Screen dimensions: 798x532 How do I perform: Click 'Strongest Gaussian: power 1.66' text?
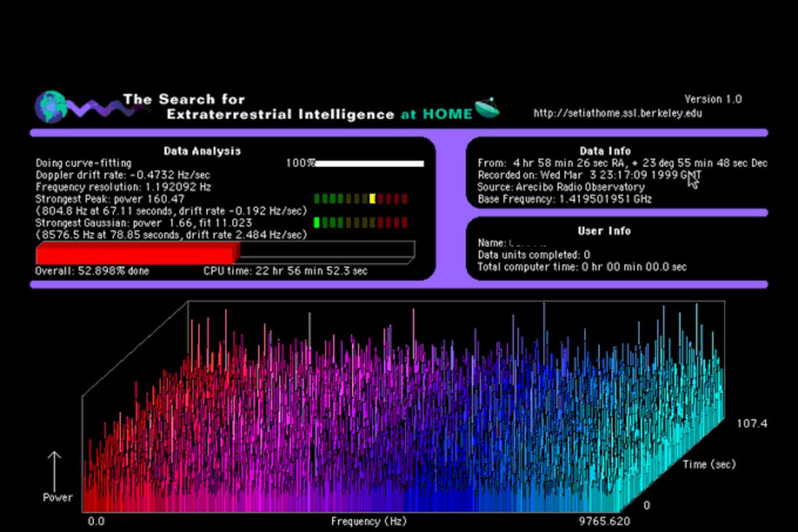pos(144,223)
